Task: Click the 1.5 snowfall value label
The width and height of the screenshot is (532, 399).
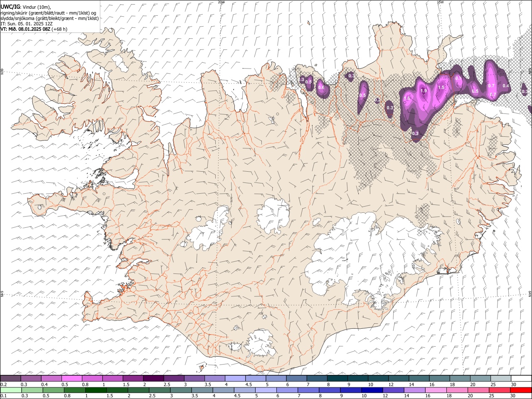Action: [441, 87]
